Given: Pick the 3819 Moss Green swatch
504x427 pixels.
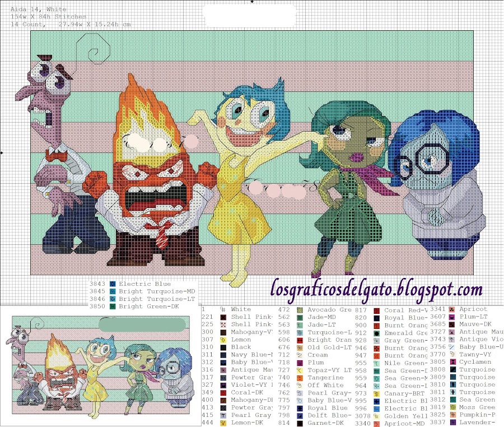Looking at the screenshot, I should 452,407.
